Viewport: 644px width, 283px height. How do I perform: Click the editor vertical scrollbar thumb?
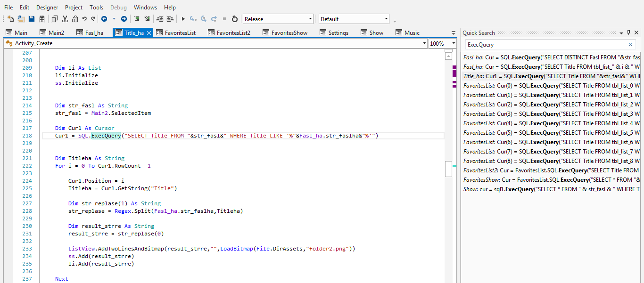click(448, 169)
